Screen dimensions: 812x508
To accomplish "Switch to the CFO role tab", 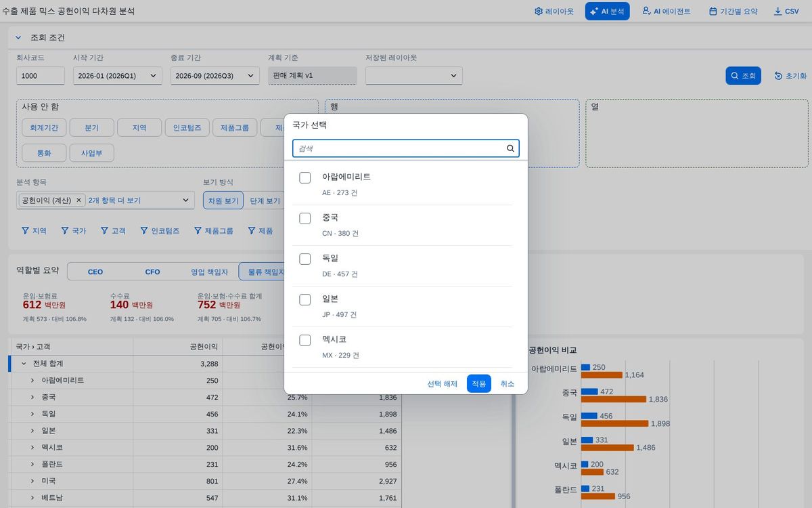I will click(x=153, y=272).
